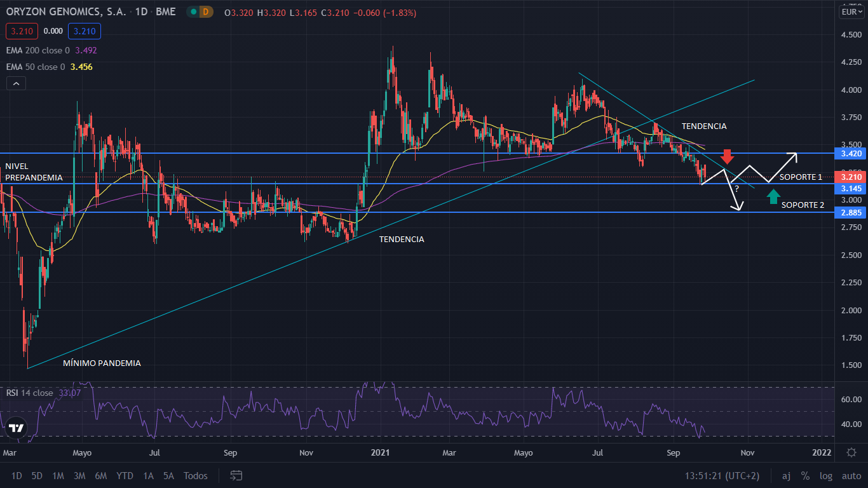Switch to the YTD range tab
This screenshot has width=868, height=488.
125,475
